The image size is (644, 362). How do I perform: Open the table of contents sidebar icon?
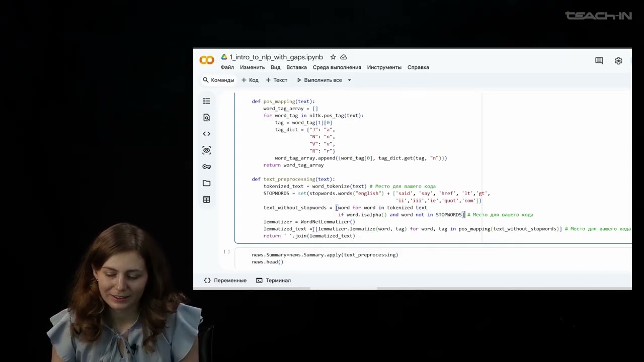(206, 101)
